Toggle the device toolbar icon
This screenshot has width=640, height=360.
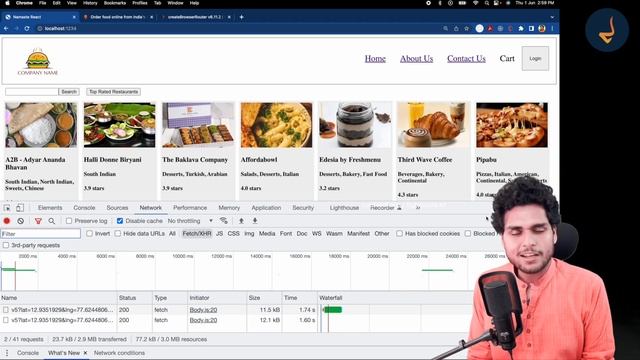pos(20,208)
